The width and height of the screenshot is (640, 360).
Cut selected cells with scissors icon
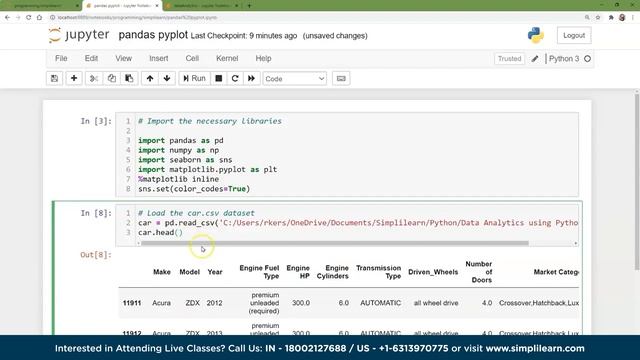pyautogui.click(x=94, y=78)
